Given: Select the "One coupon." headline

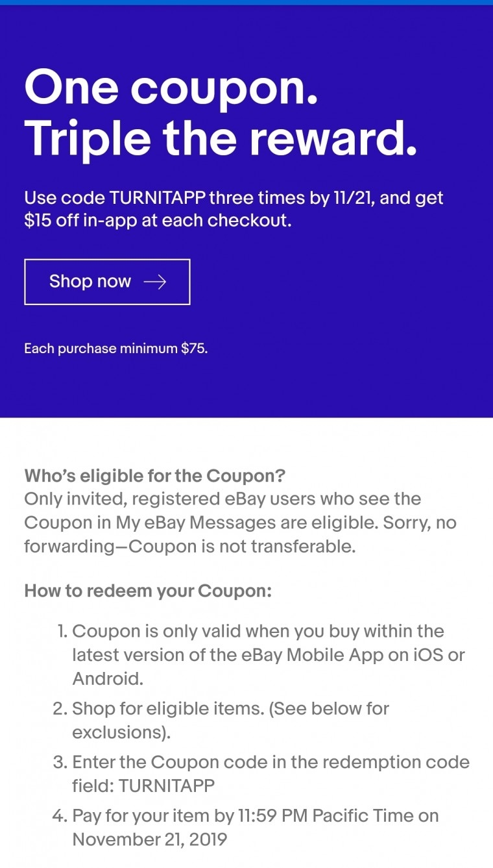Looking at the screenshot, I should (171, 88).
